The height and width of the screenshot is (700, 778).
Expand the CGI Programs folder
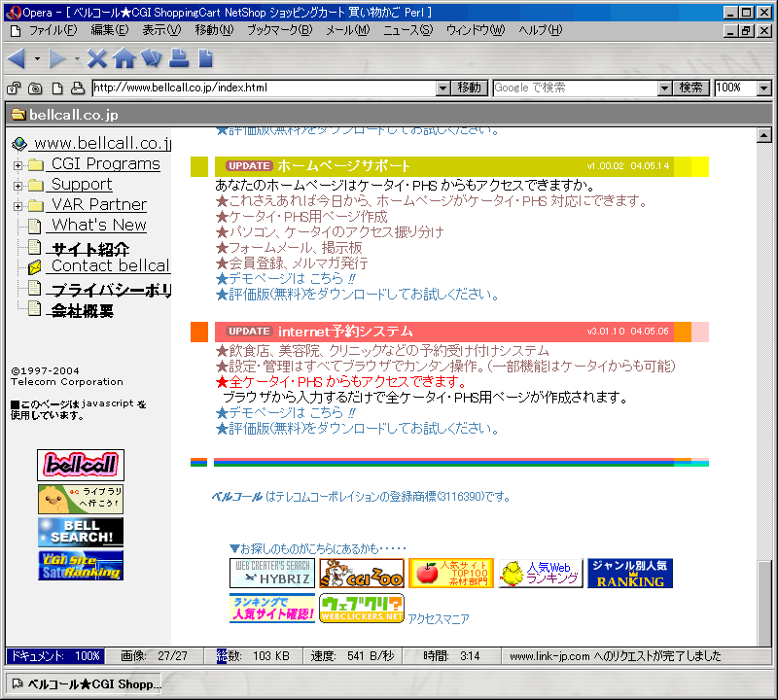18,165
